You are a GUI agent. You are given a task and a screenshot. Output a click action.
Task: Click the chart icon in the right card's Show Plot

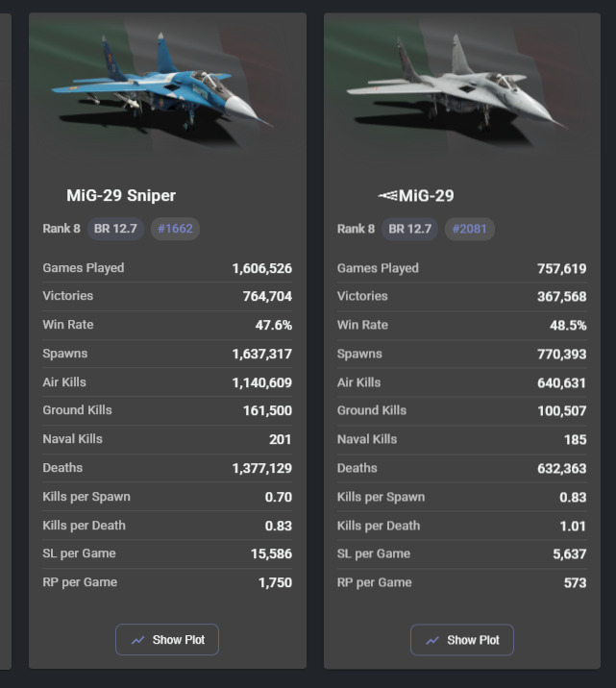(433, 640)
